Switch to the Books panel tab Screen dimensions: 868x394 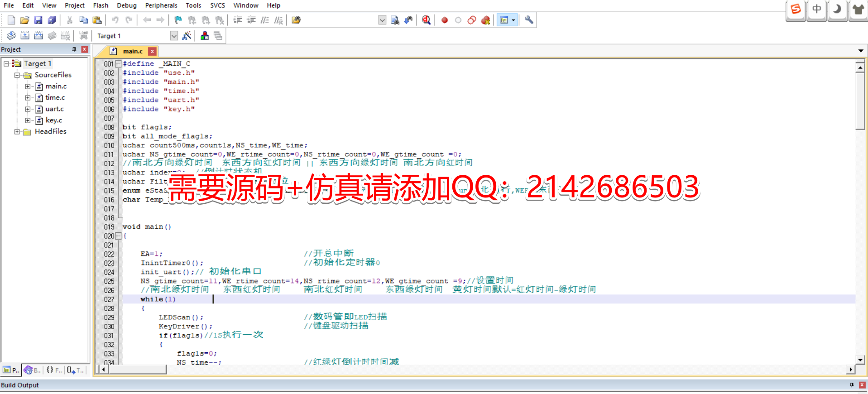pyautogui.click(x=32, y=370)
